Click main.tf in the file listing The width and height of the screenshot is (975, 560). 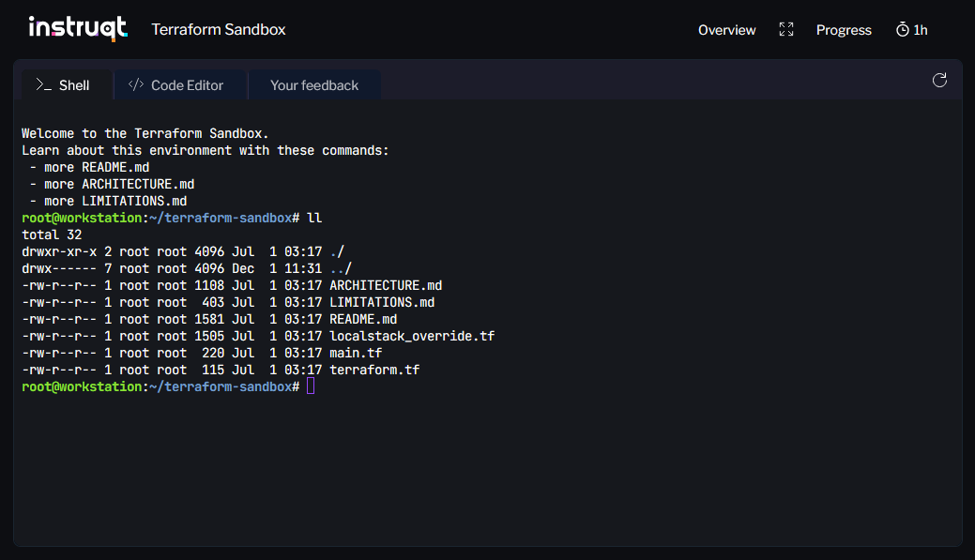(356, 353)
